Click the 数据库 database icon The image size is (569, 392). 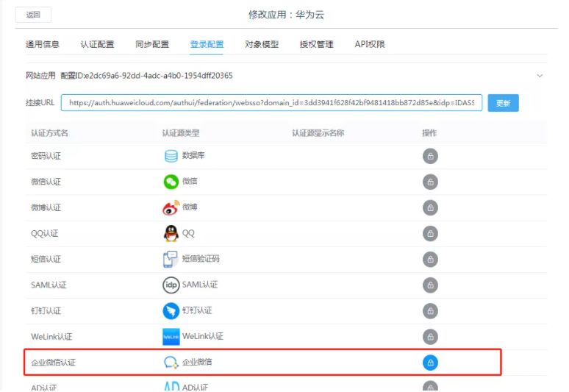[x=171, y=156]
